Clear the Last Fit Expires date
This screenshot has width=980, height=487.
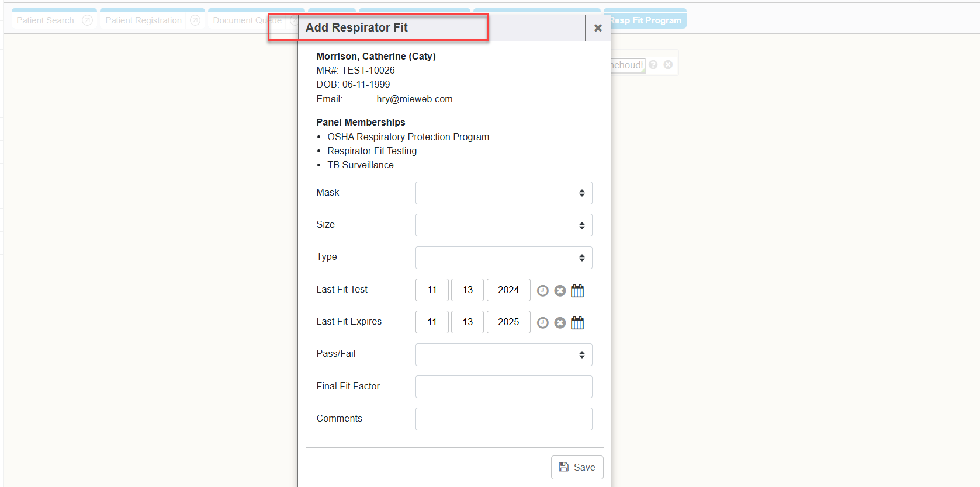pyautogui.click(x=560, y=323)
